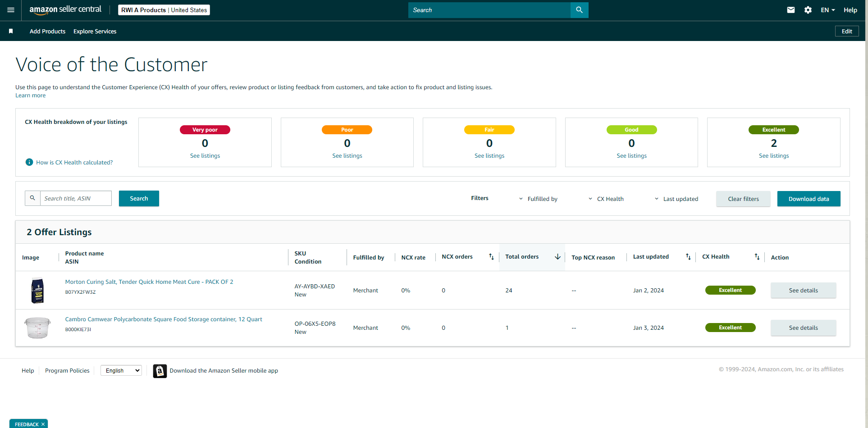The image size is (868, 428).
Task: Click the Amazon Seller mobile app icon
Action: [x=160, y=371]
